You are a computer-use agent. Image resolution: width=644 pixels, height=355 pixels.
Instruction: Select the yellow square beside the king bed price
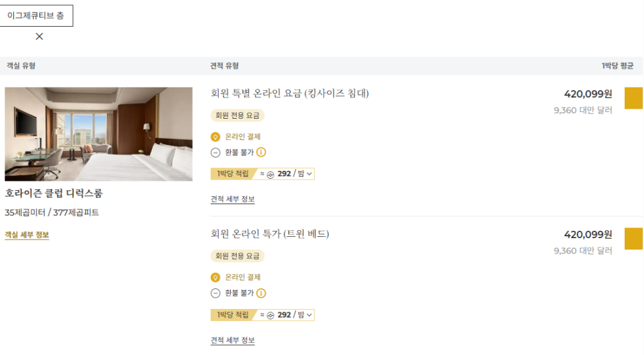pyautogui.click(x=633, y=98)
